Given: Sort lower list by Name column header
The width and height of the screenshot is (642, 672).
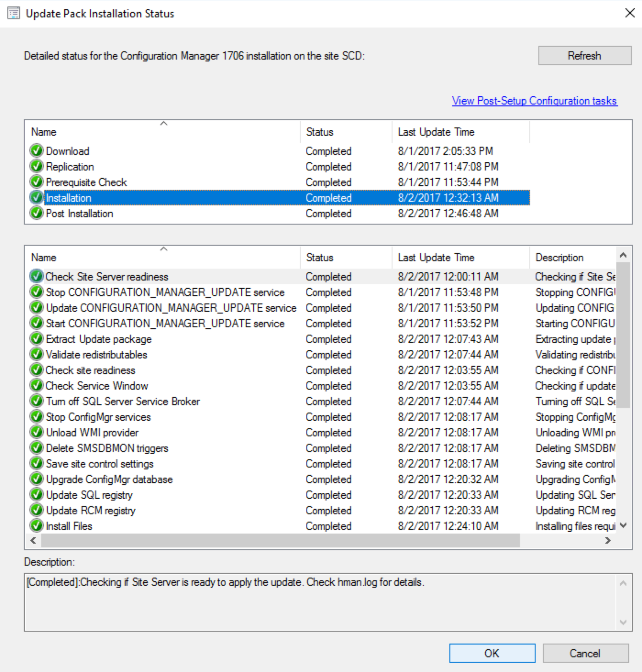Looking at the screenshot, I should pos(163,258).
